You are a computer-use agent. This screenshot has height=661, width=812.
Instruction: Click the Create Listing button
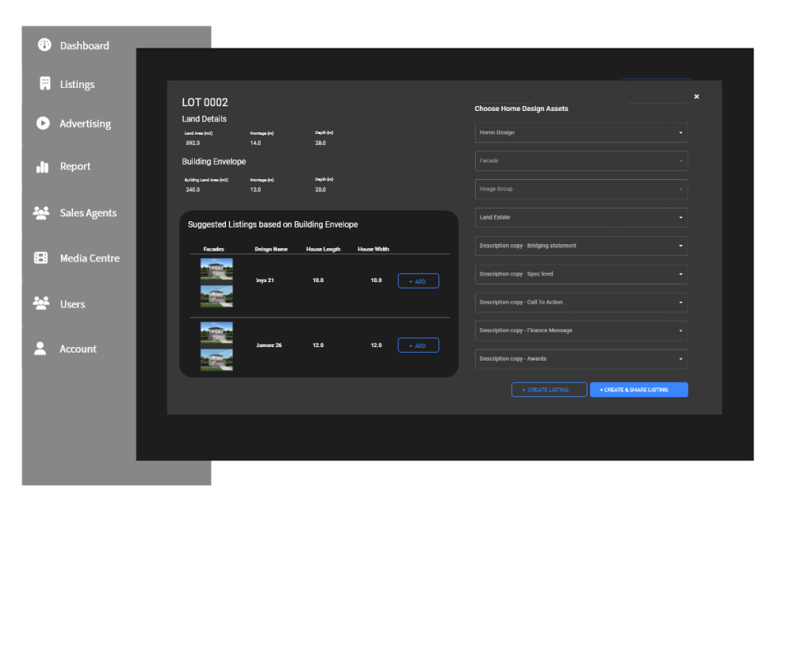pyautogui.click(x=549, y=390)
